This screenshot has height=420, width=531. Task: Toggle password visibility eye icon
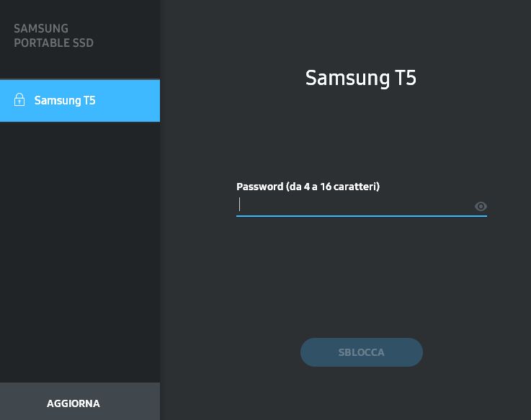click(x=481, y=206)
